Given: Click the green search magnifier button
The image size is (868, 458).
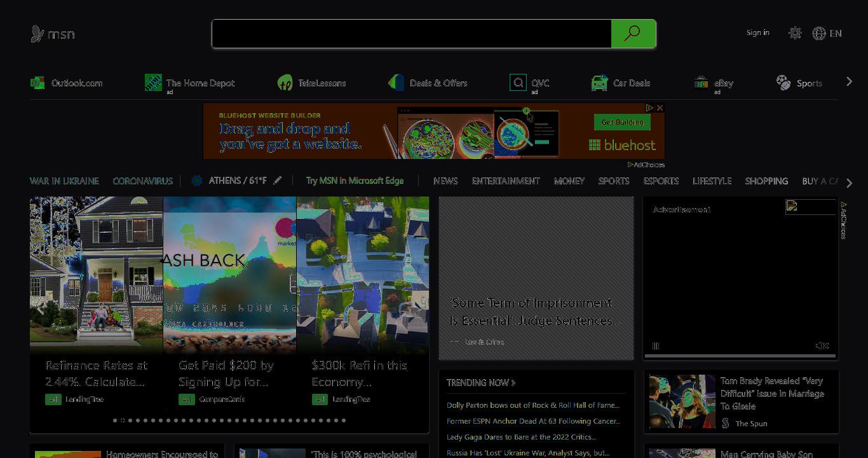Looking at the screenshot, I should click(x=633, y=34).
